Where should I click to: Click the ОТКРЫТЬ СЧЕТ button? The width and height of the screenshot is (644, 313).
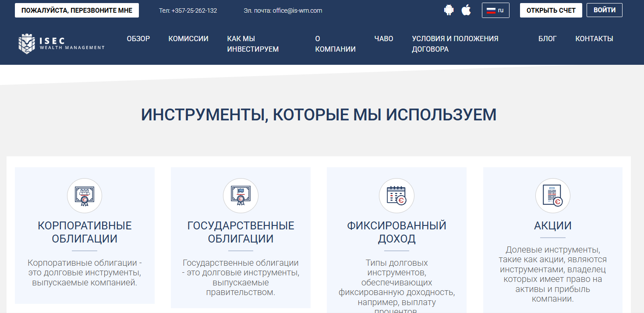pos(551,10)
